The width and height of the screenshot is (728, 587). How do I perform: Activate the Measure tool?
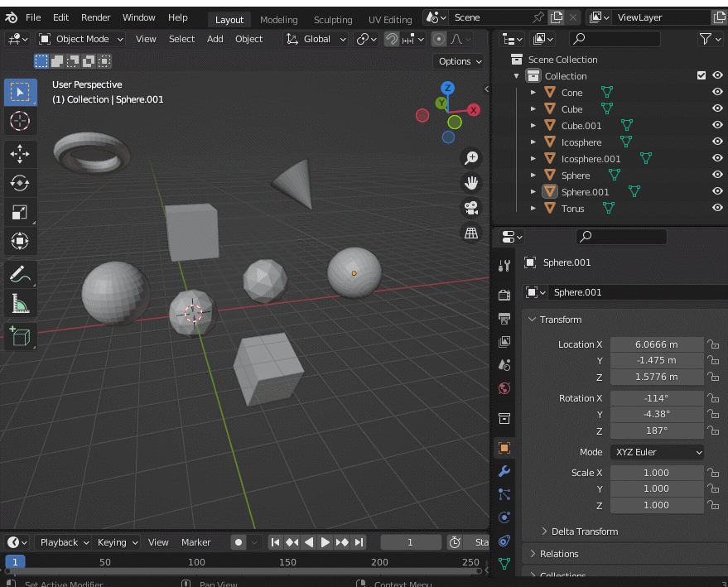20,303
